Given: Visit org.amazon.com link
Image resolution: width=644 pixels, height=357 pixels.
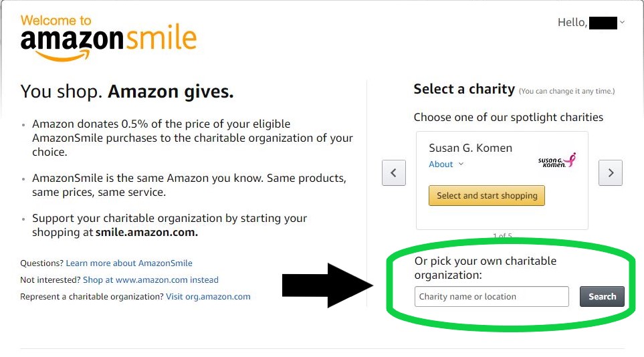Looking at the screenshot, I should click(x=208, y=297).
